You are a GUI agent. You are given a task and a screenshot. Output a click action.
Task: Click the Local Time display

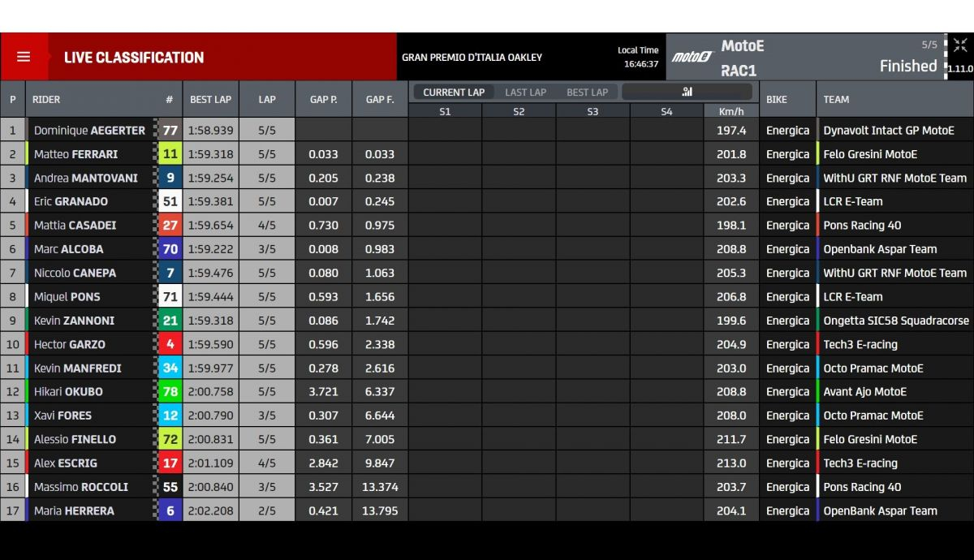click(638, 57)
